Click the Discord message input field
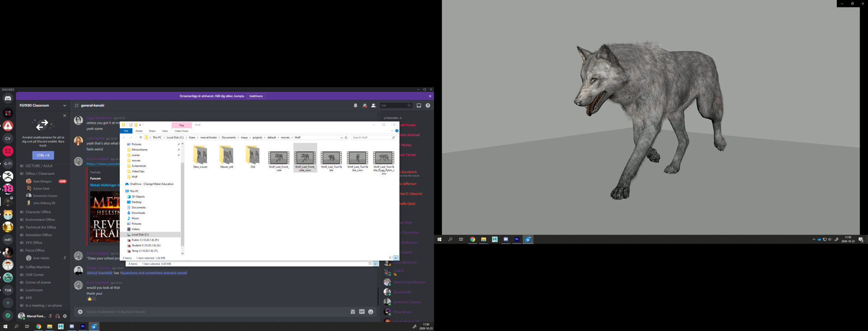This screenshot has height=331, width=868. [217, 312]
